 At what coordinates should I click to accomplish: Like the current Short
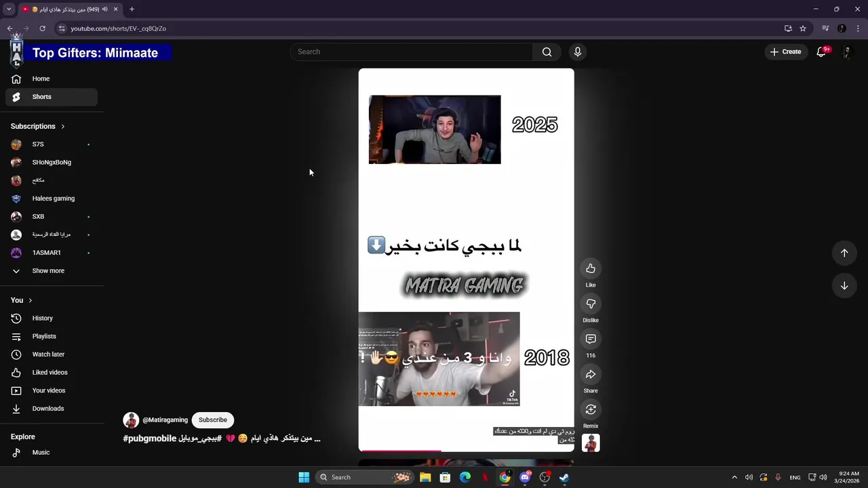pyautogui.click(x=591, y=268)
